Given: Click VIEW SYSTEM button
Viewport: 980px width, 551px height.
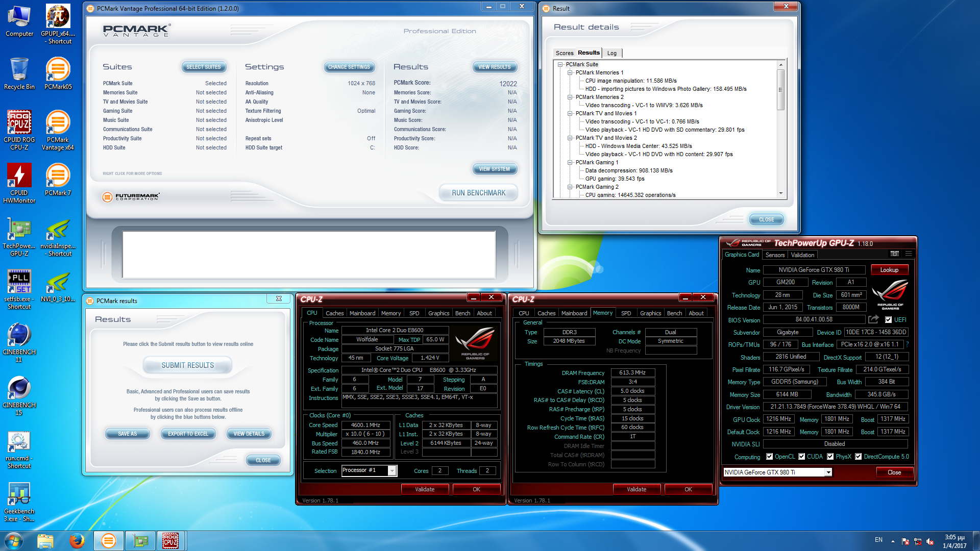Looking at the screenshot, I should pyautogui.click(x=494, y=169).
